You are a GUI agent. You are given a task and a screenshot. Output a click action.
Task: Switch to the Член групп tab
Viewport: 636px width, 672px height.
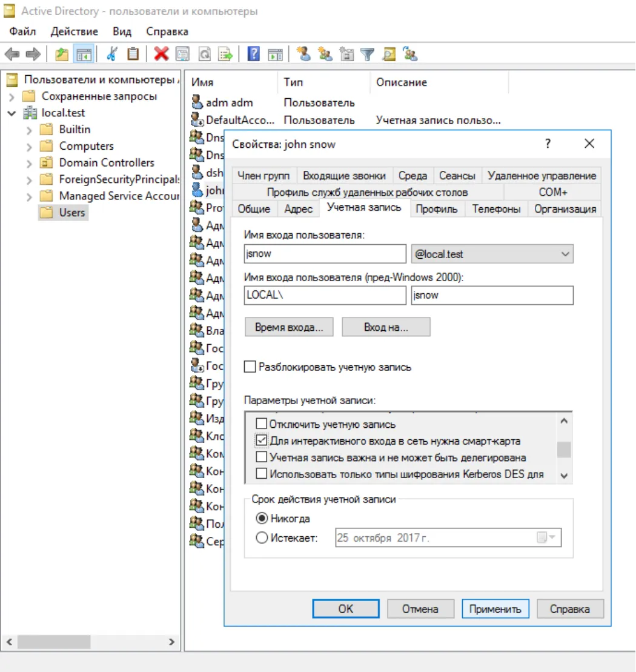[x=263, y=176]
